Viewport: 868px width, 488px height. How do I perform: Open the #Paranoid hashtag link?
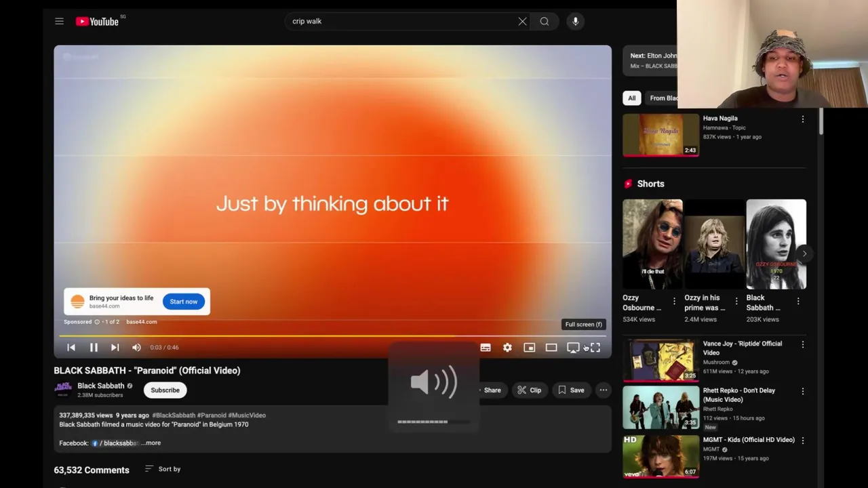212,415
